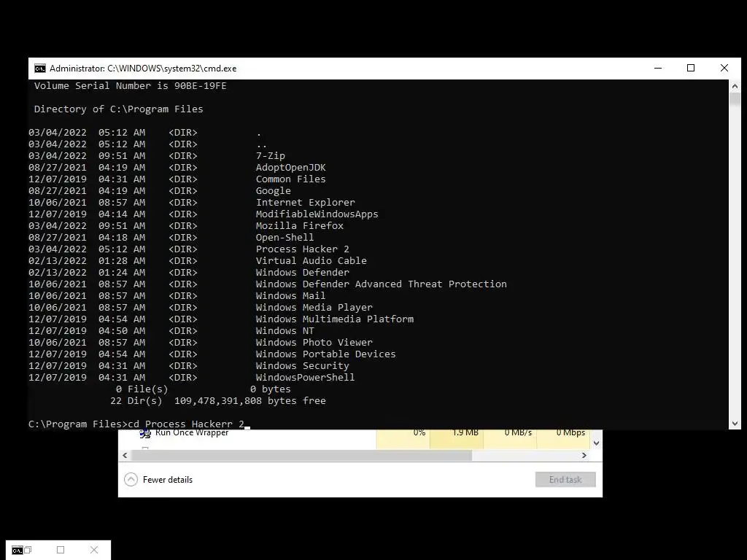747x560 pixels.
Task: Click the cmd window scroll-up arrow
Action: pos(735,86)
